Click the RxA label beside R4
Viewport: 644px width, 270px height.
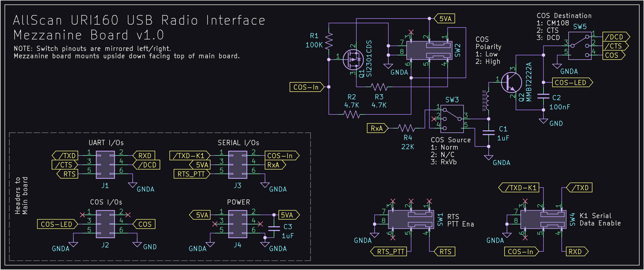point(377,128)
